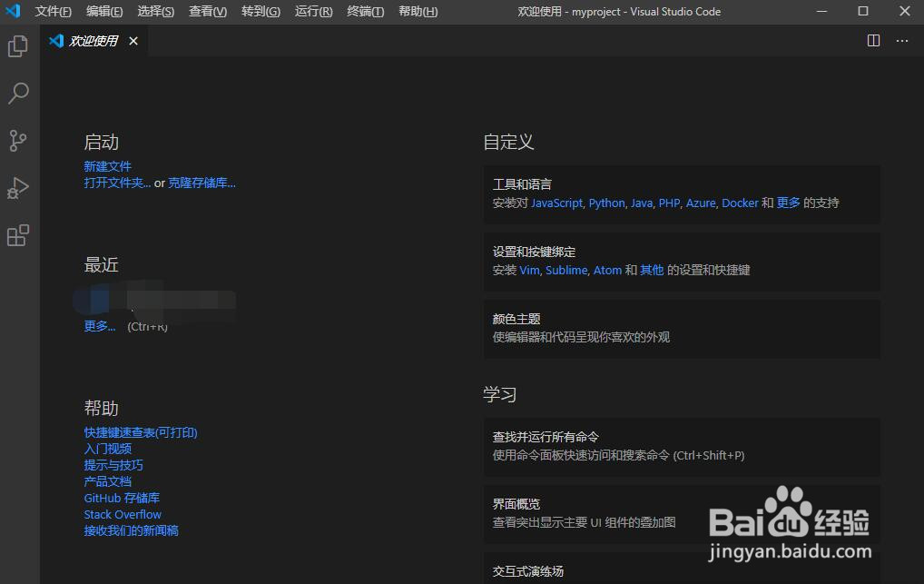
Task: Open the 选择(S) menu
Action: point(155,11)
